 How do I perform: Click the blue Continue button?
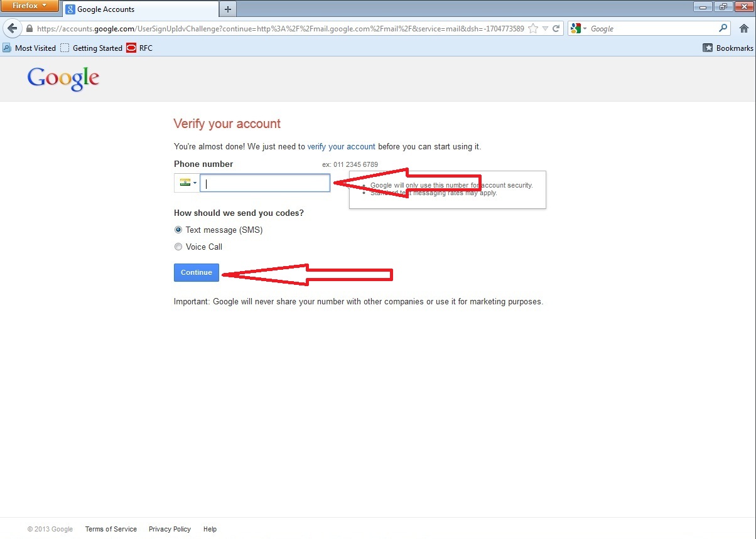pyautogui.click(x=197, y=272)
